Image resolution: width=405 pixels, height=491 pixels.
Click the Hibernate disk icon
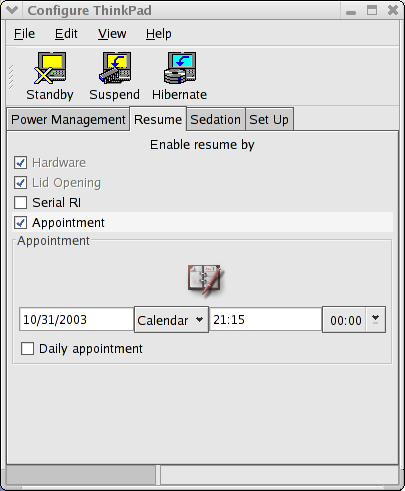(x=180, y=68)
